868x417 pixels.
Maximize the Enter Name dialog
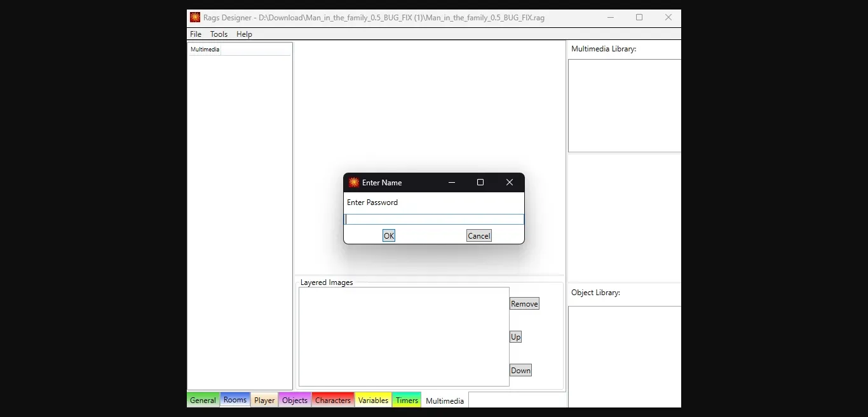[480, 183]
